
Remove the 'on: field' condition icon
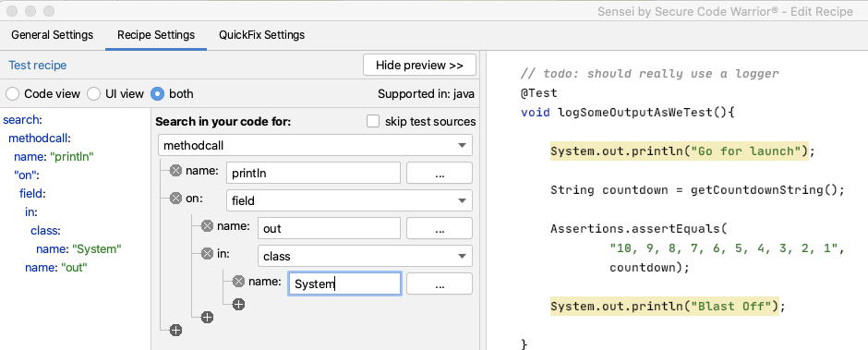click(176, 199)
